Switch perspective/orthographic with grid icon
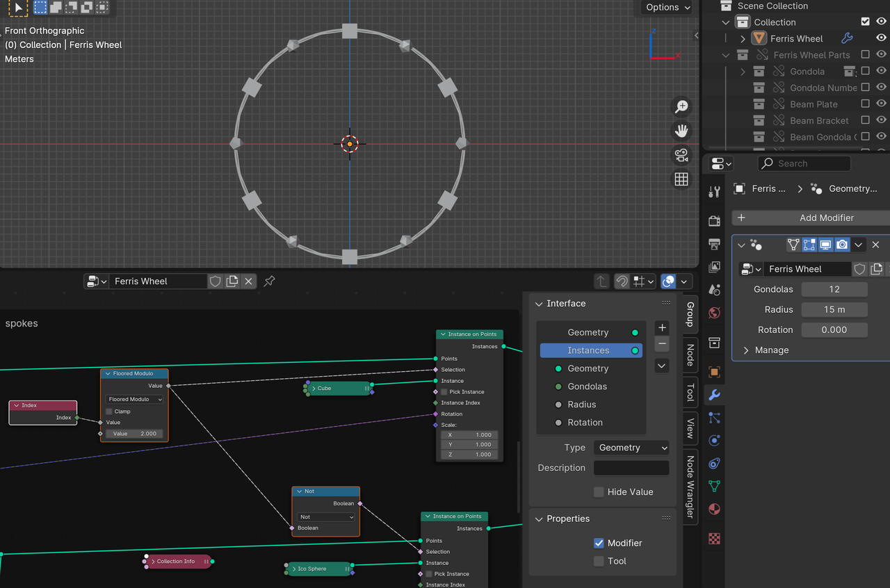The image size is (890, 588). click(681, 179)
